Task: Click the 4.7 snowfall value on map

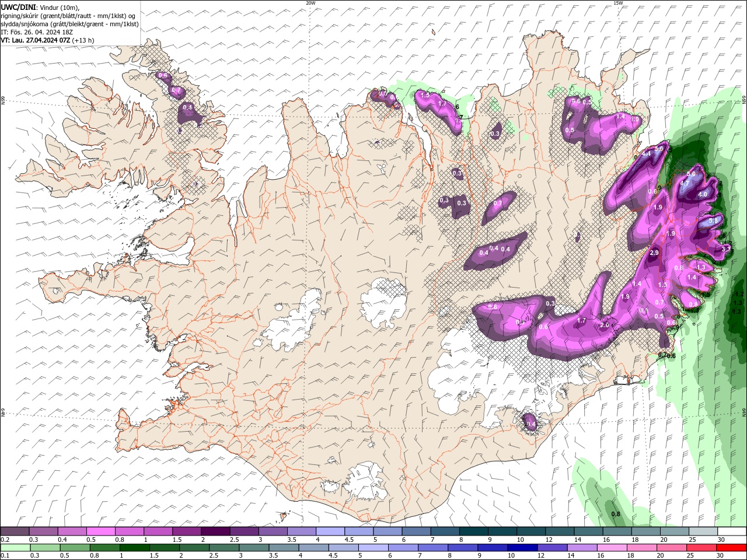Action: click(x=685, y=183)
